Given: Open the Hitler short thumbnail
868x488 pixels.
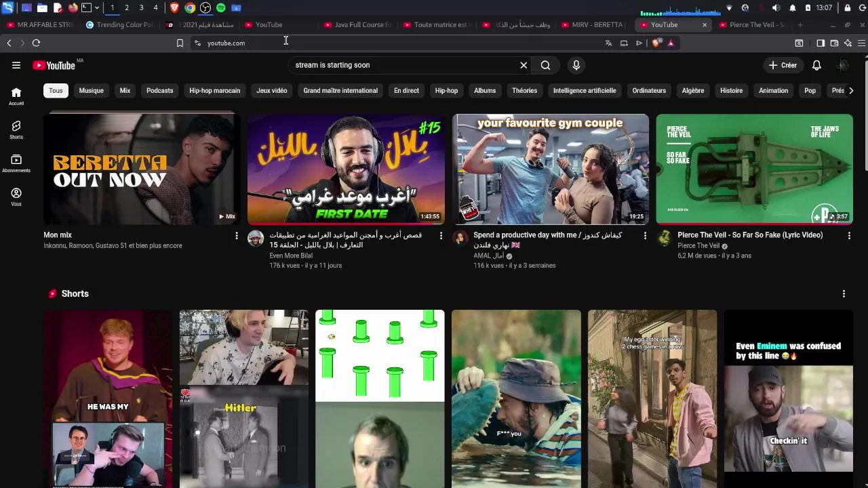Looking at the screenshot, I should click(244, 399).
